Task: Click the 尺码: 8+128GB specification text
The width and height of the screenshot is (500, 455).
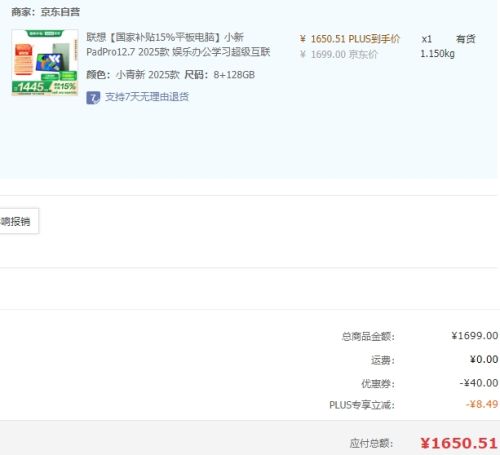Action: pyautogui.click(x=220, y=75)
